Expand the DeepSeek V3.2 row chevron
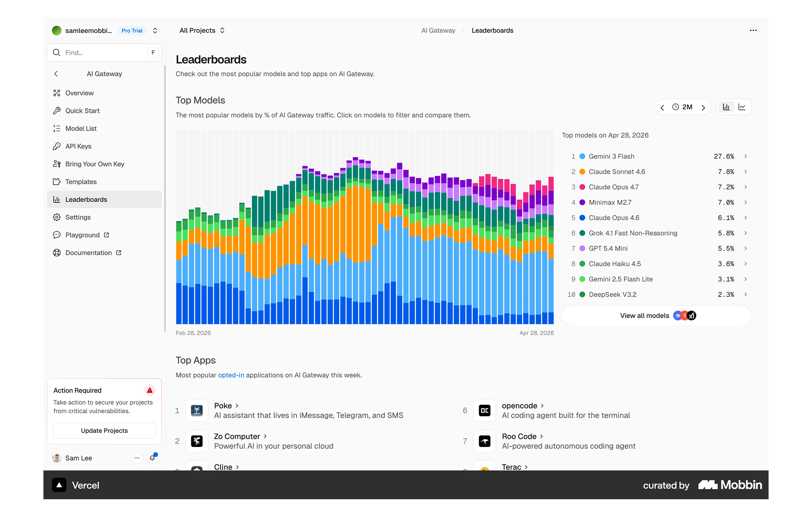The height and width of the screenshot is (517, 812). pyautogui.click(x=746, y=294)
